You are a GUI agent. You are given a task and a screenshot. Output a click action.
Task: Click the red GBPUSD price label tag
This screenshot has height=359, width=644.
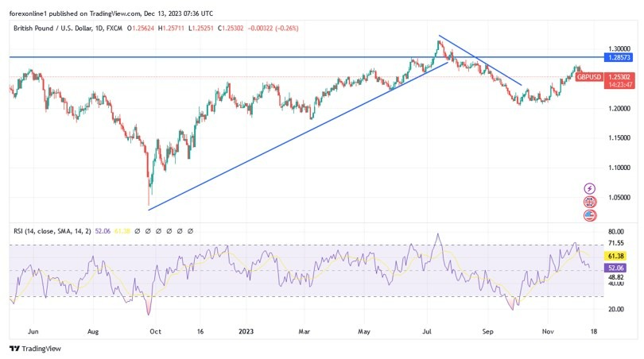pos(591,77)
